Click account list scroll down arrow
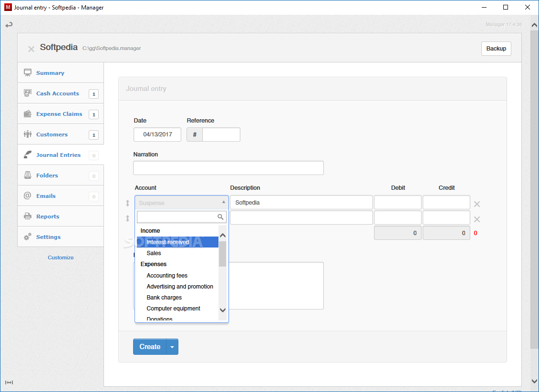This screenshot has height=392, width=539. 223,310
